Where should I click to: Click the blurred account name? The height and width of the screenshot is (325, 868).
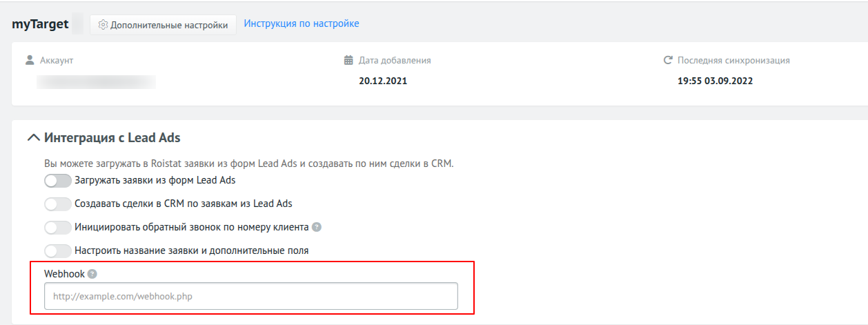click(x=96, y=82)
